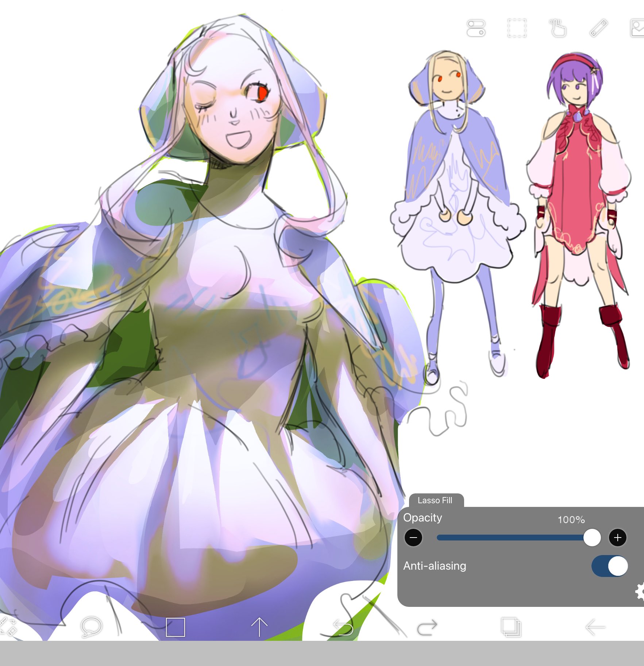
Task: Redo the undone stroke
Action: pyautogui.click(x=427, y=628)
